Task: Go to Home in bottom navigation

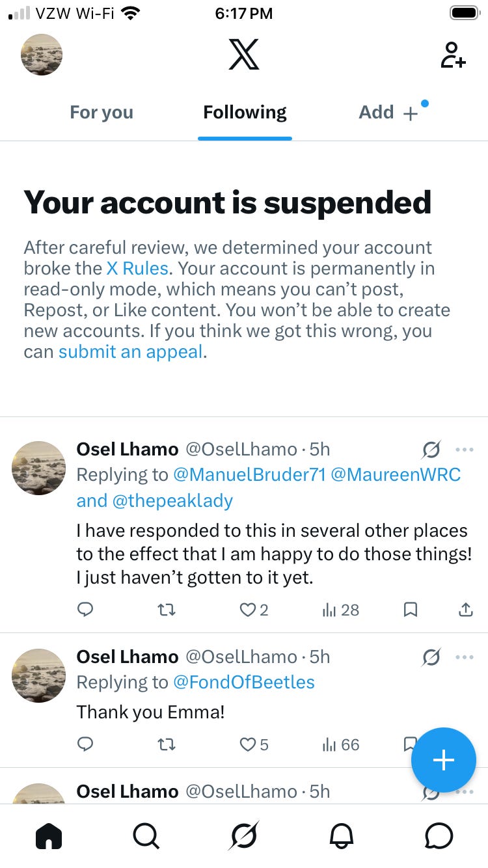Action: (x=49, y=835)
